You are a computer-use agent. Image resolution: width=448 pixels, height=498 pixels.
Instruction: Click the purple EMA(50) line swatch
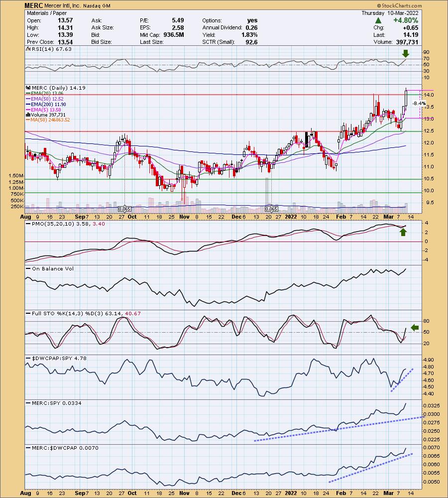click(28, 99)
